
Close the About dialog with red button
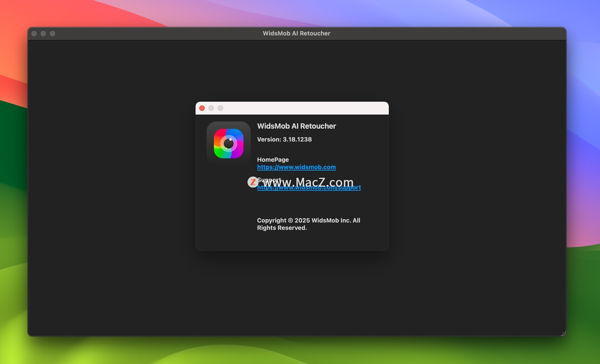[x=202, y=108]
